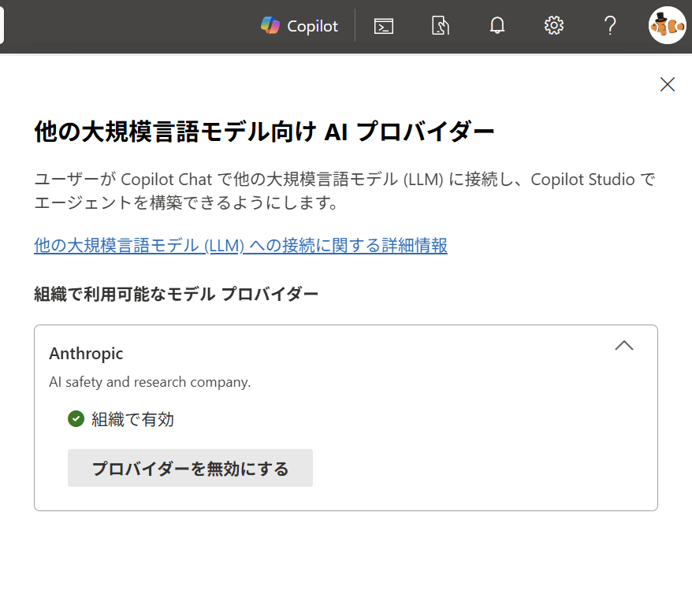
Task: Click the green checkmark status icon
Action: pos(76,419)
